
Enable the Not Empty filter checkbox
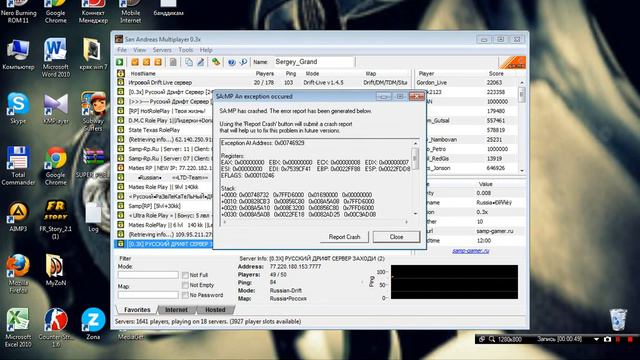click(185, 285)
